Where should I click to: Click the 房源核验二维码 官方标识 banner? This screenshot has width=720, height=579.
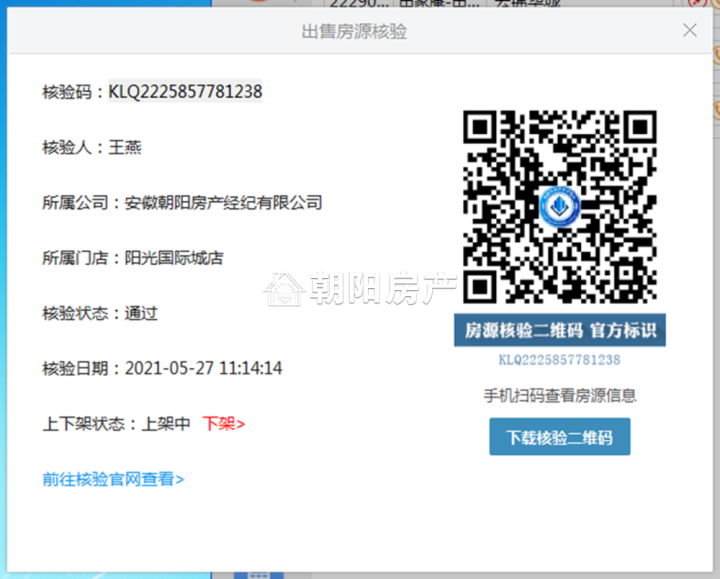(x=560, y=330)
